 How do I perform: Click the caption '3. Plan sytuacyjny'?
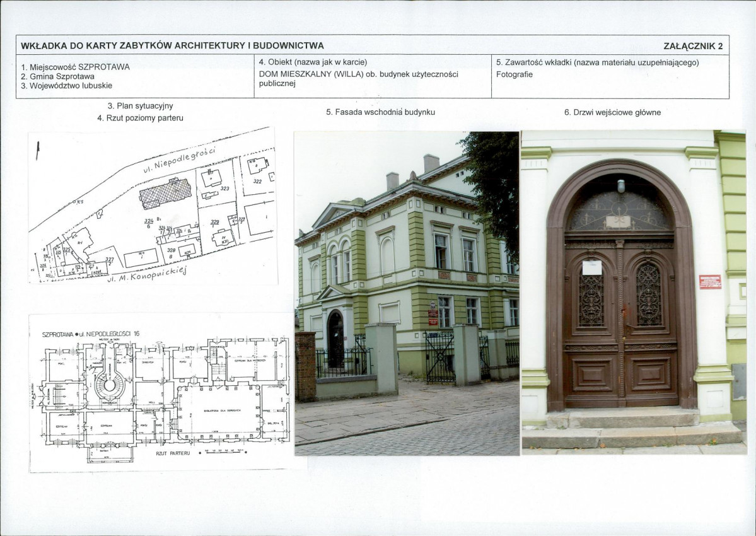(141, 106)
